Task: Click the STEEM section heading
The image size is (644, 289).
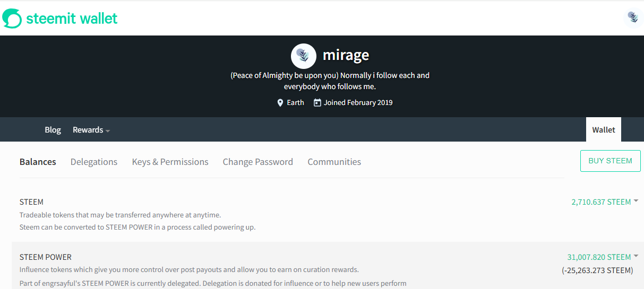Action: tap(31, 202)
